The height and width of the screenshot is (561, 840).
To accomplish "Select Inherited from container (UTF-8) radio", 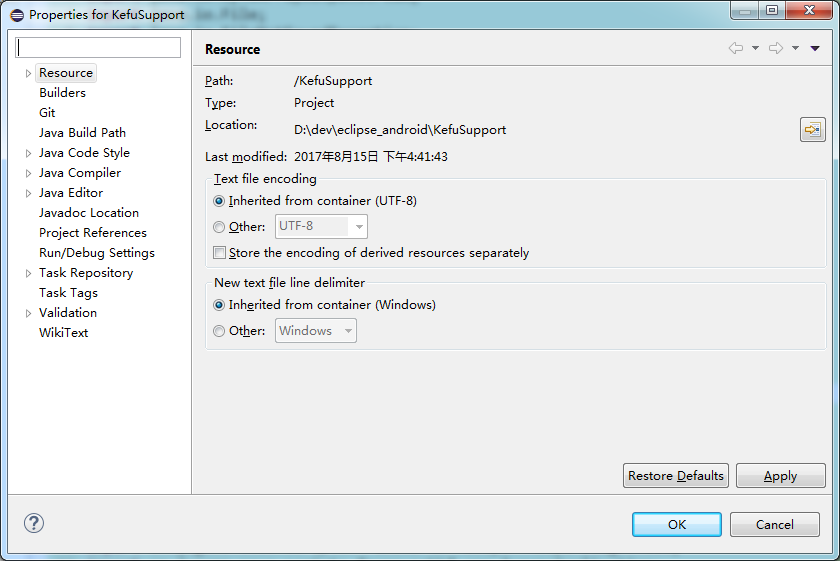I will (x=219, y=201).
